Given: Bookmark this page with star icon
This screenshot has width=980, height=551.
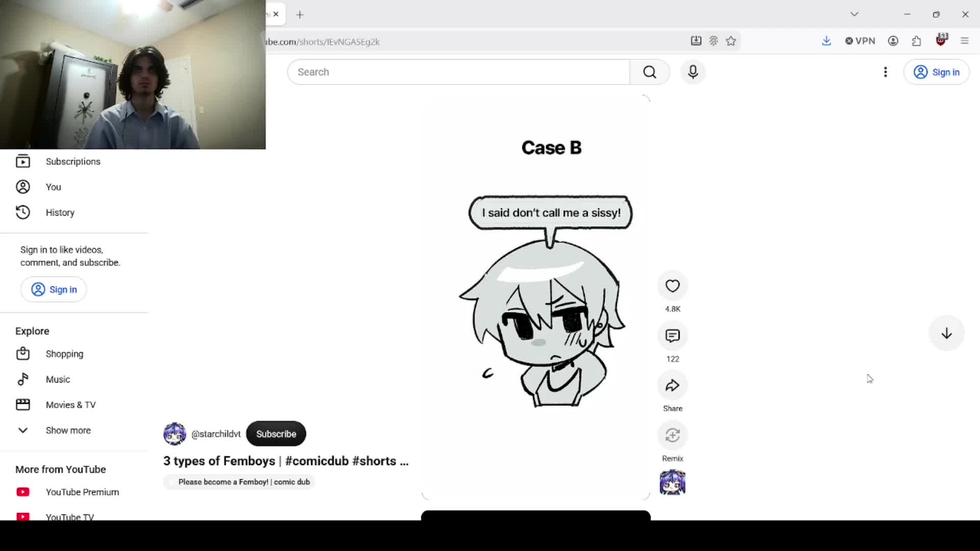Looking at the screenshot, I should tap(731, 41).
